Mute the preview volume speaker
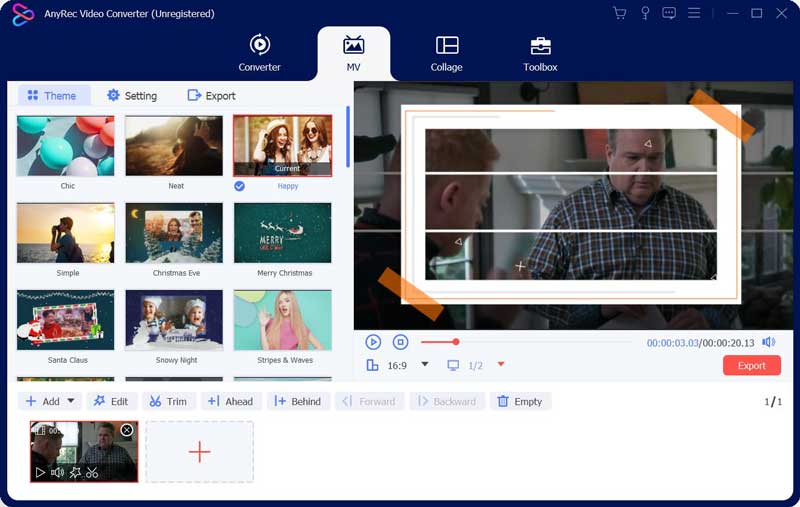The width and height of the screenshot is (800, 507). tap(768, 342)
